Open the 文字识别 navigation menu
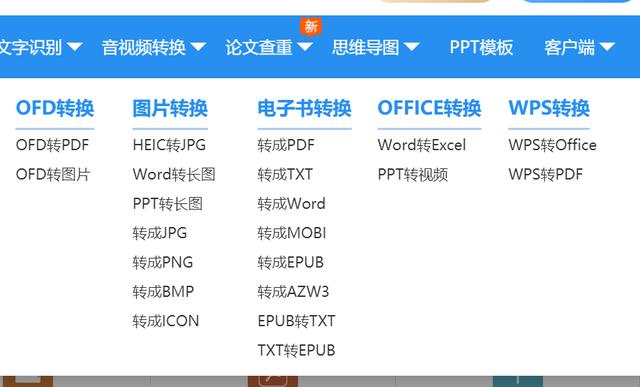 [x=31, y=47]
